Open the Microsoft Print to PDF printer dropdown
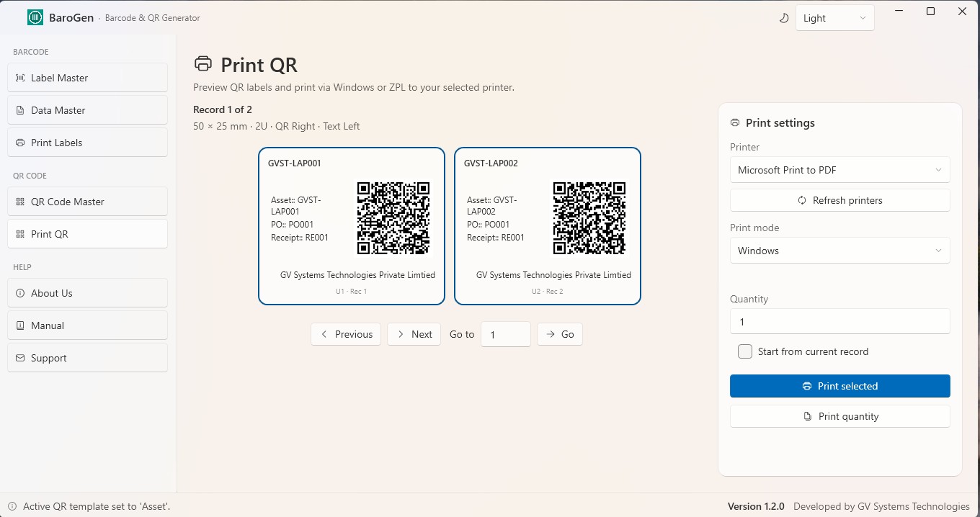Image resolution: width=980 pixels, height=517 pixels. coord(840,170)
